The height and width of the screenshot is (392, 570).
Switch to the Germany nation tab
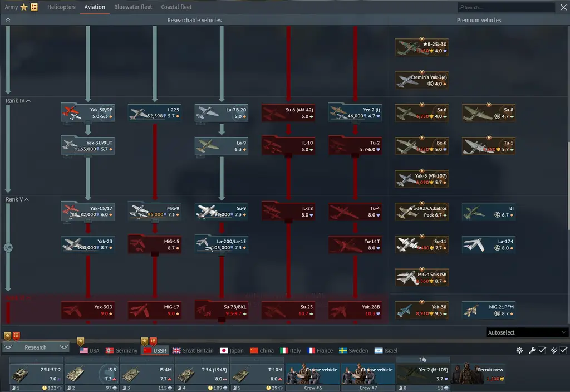(121, 351)
